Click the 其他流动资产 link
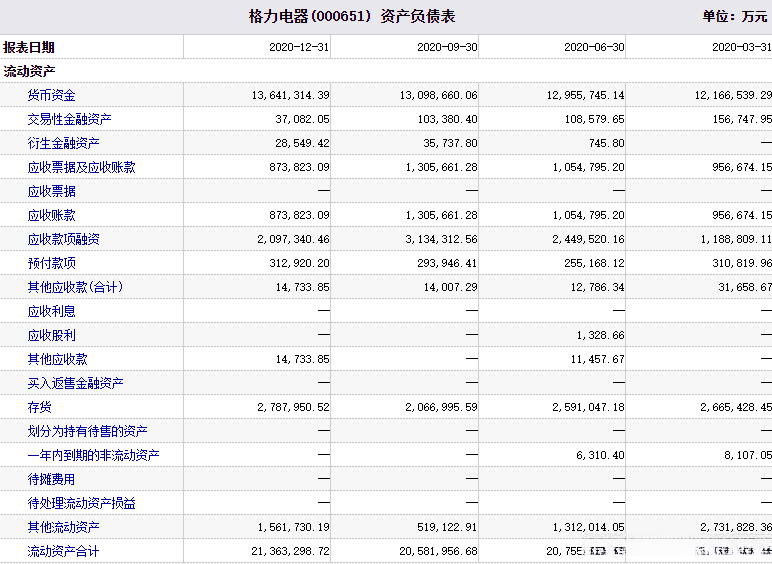772x564 pixels. click(64, 528)
